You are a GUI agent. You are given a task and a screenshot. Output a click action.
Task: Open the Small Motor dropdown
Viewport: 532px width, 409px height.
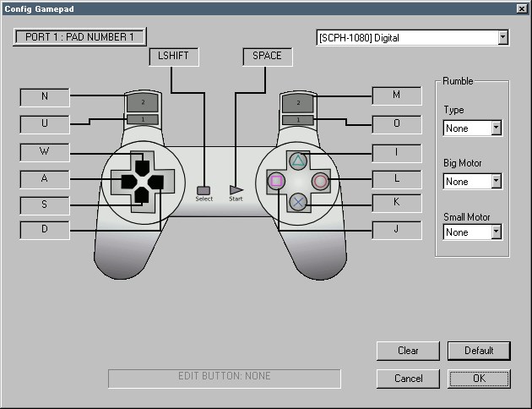pyautogui.click(x=472, y=232)
